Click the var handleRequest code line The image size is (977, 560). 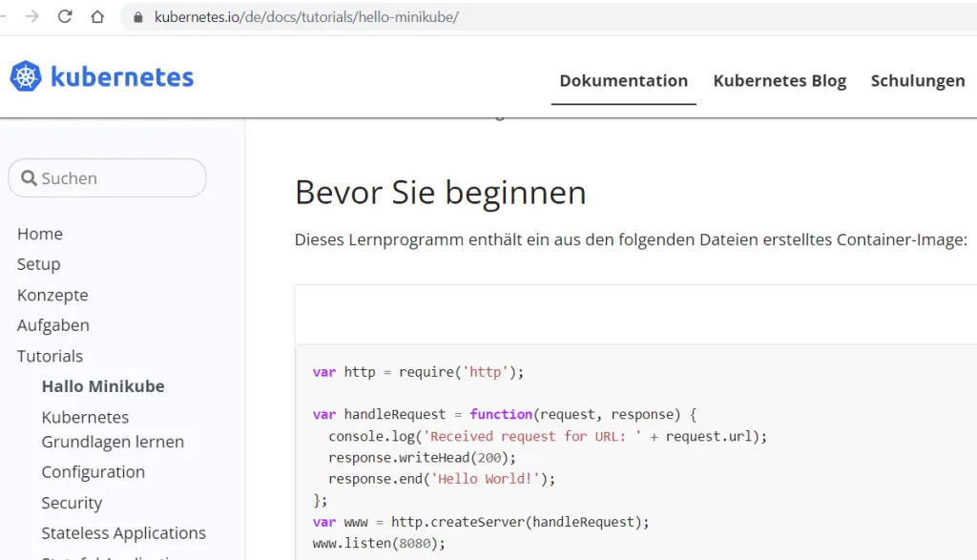tap(505, 415)
